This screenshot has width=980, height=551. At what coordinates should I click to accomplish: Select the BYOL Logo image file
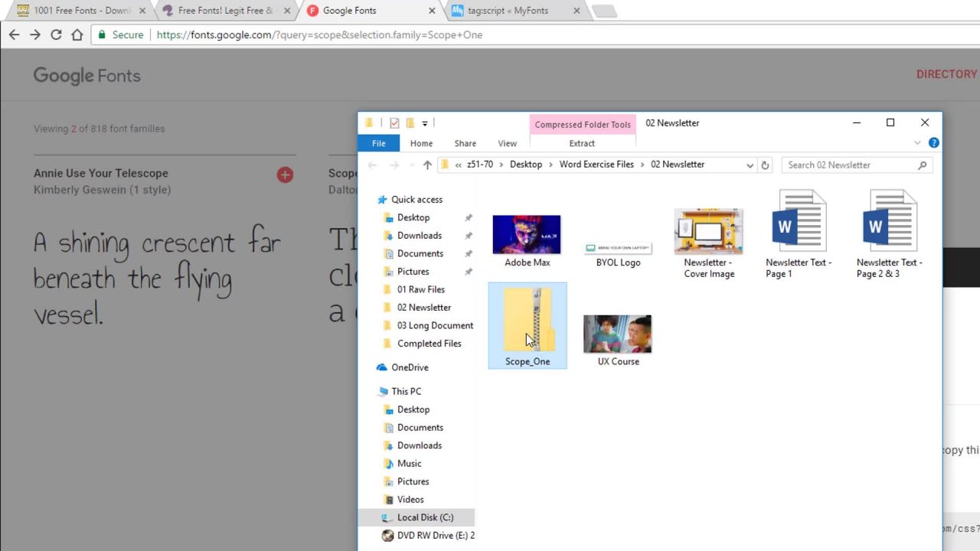click(x=618, y=255)
